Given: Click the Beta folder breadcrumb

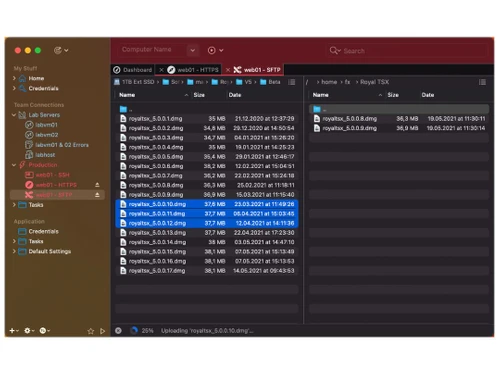Looking at the screenshot, I should click(x=270, y=82).
